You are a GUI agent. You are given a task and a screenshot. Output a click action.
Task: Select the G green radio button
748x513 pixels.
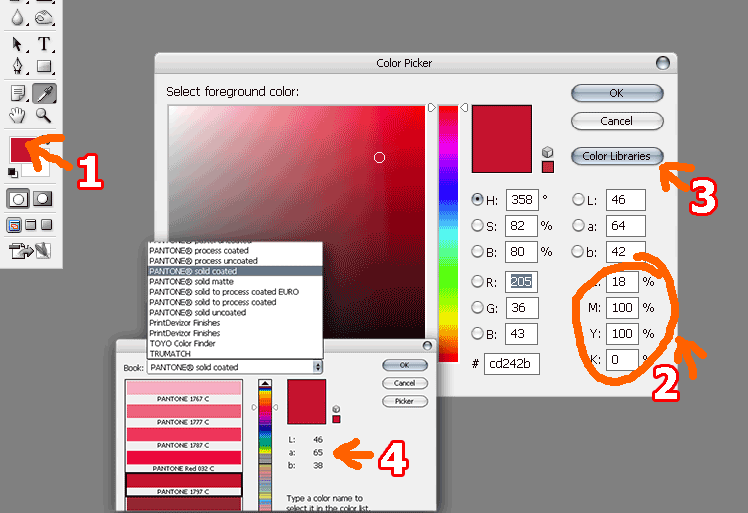click(477, 307)
